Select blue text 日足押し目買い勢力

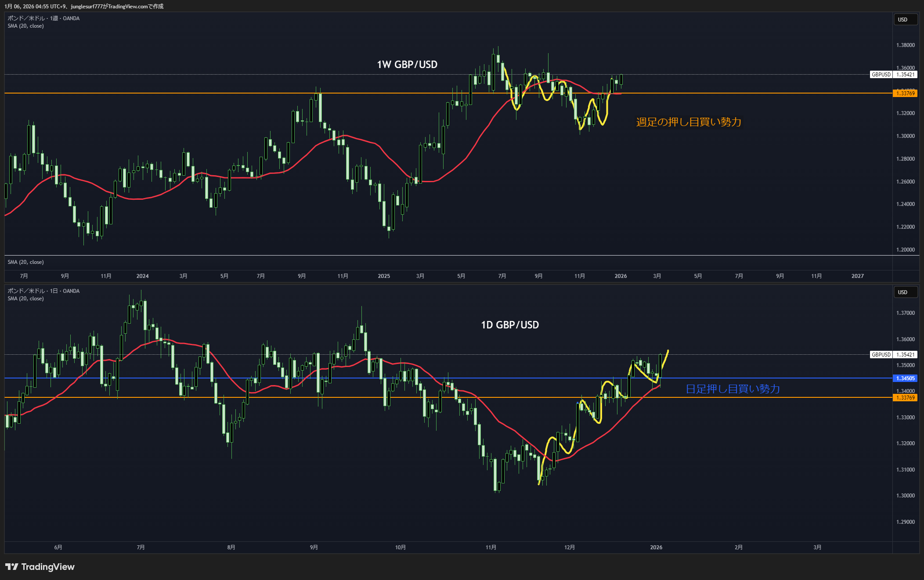(733, 389)
